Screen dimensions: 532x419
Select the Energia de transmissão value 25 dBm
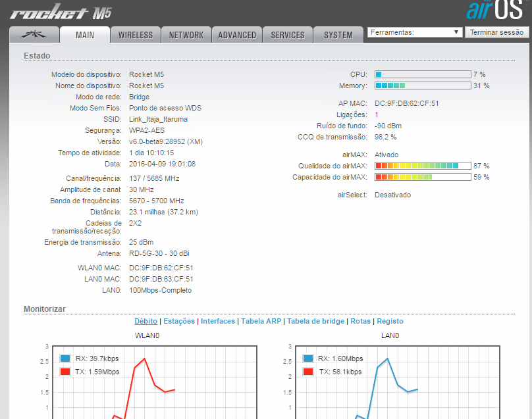[x=141, y=242]
